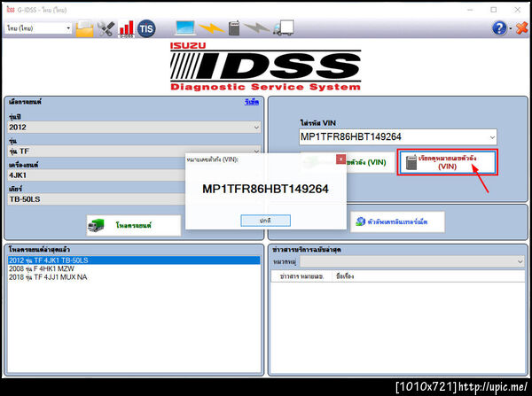Viewport: 532px width, 396px height.
Task: Close the VIN popup with the red X
Action: click(x=340, y=159)
